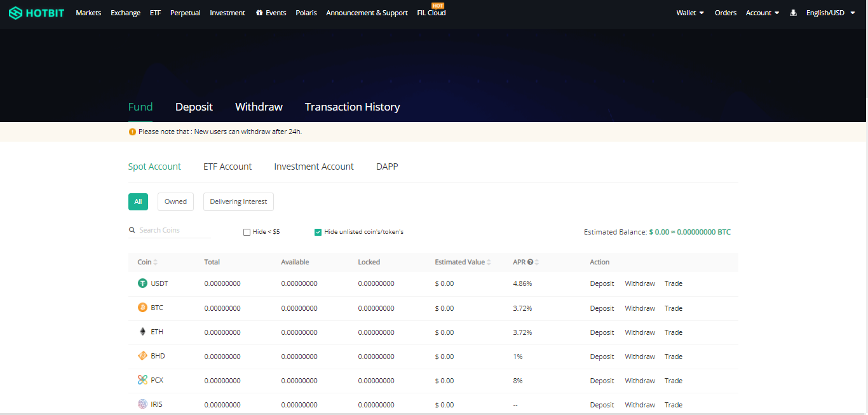The width and height of the screenshot is (868, 415).
Task: Click Withdraw in the PCX row
Action: (640, 381)
